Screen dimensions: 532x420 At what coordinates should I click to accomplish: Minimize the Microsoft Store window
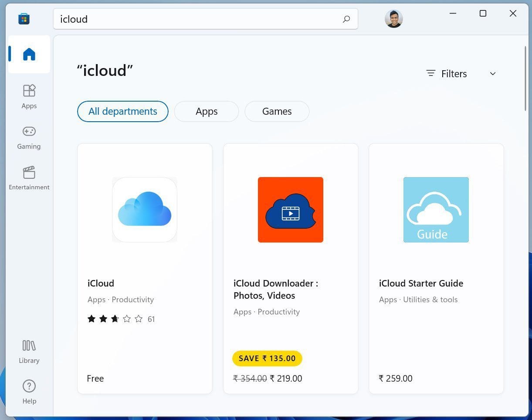coord(453,14)
